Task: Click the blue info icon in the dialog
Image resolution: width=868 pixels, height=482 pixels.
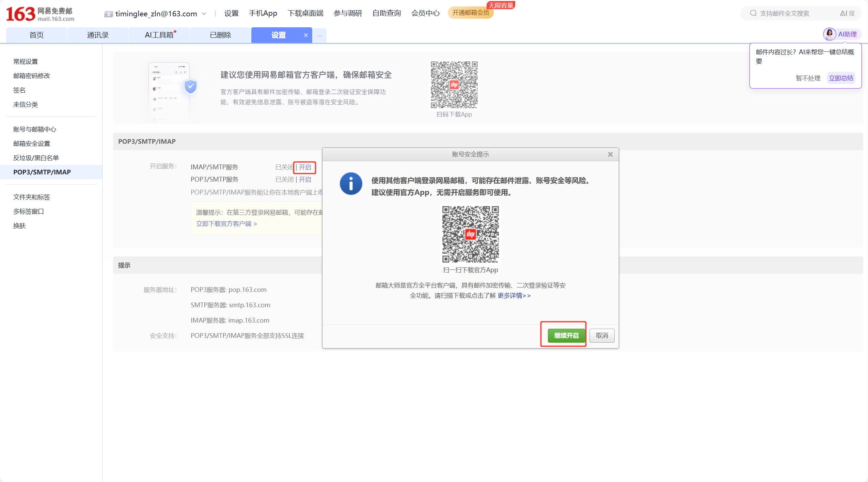Action: (351, 184)
